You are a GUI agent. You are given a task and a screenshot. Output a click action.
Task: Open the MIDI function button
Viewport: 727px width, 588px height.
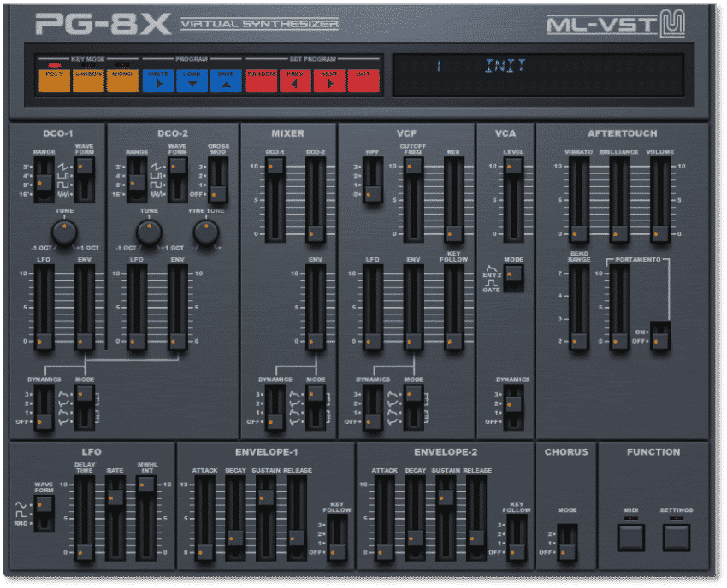pyautogui.click(x=631, y=537)
